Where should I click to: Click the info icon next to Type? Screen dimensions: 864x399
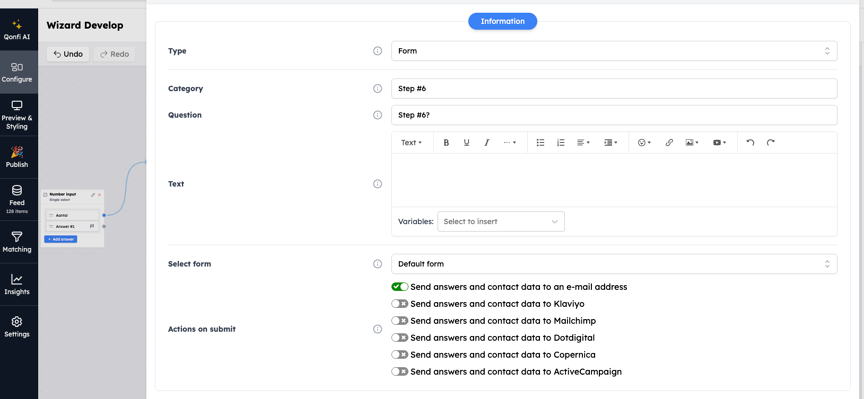377,51
